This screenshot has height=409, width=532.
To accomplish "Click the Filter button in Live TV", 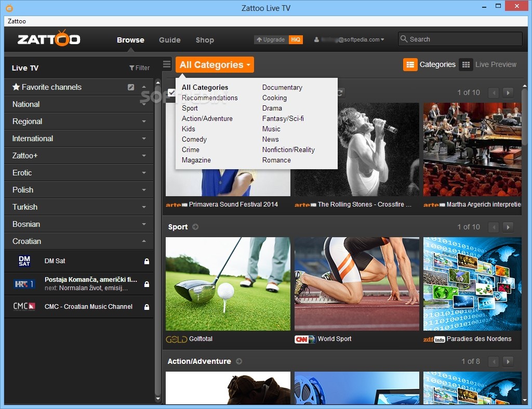I will click(139, 68).
